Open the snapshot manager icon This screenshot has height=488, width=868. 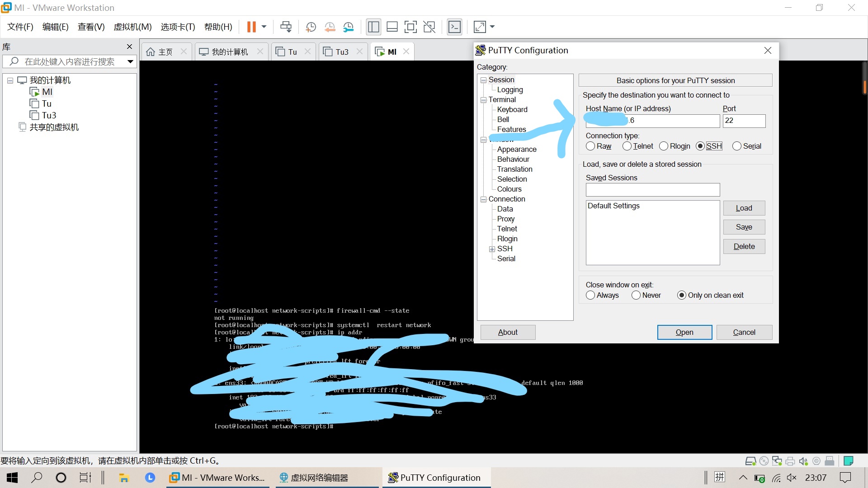pyautogui.click(x=348, y=27)
